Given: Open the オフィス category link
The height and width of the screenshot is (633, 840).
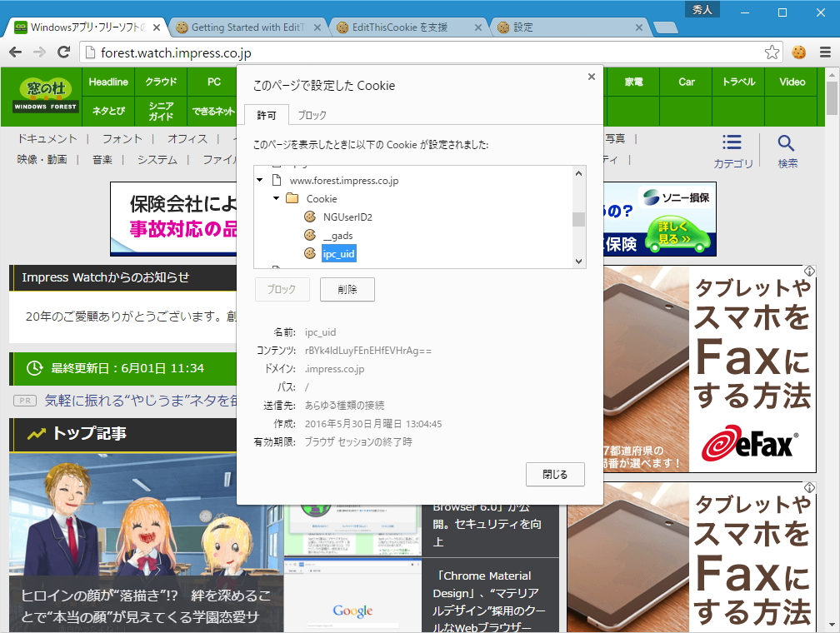Looking at the screenshot, I should click(x=187, y=139).
